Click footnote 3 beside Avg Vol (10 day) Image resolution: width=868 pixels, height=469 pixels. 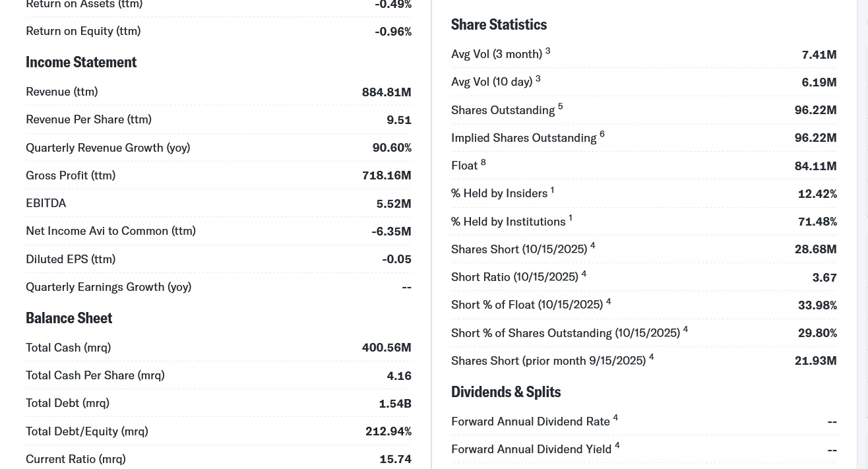pos(538,78)
